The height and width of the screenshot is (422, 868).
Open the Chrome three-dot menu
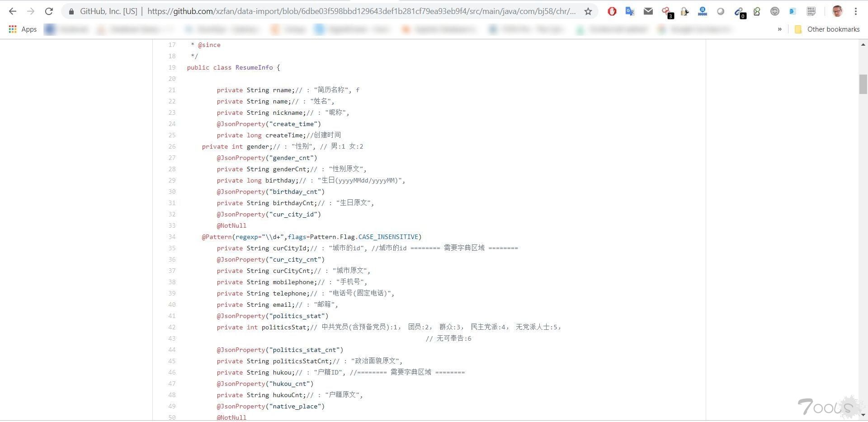[856, 11]
